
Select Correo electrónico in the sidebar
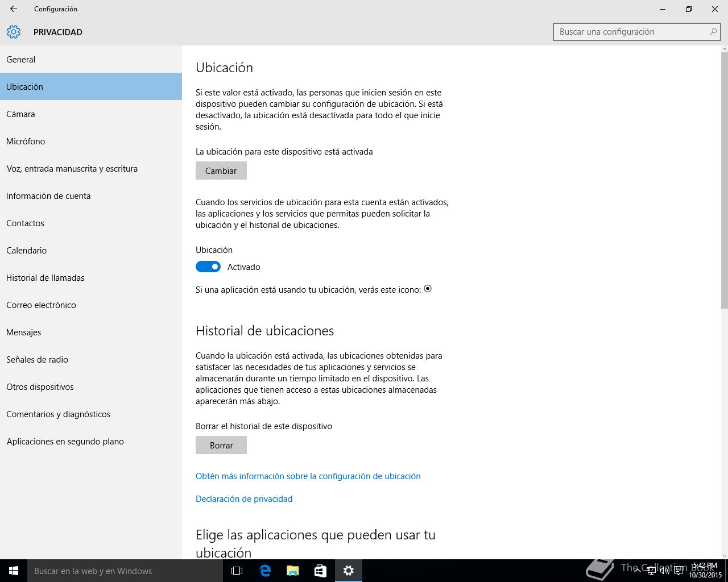pos(91,305)
